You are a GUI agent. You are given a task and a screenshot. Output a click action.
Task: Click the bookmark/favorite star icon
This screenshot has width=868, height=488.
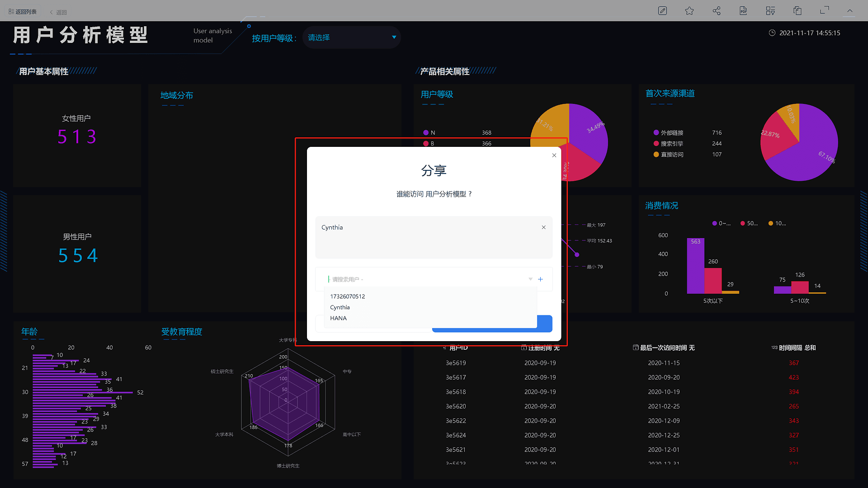[x=689, y=10]
